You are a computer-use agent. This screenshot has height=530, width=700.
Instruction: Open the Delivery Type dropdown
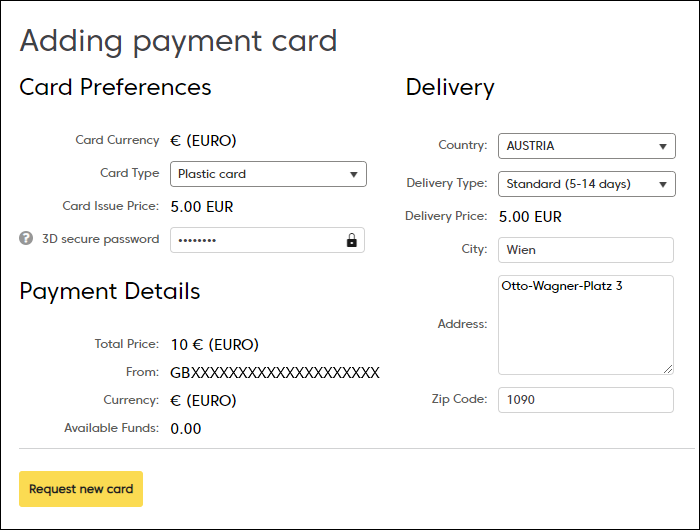tap(587, 184)
